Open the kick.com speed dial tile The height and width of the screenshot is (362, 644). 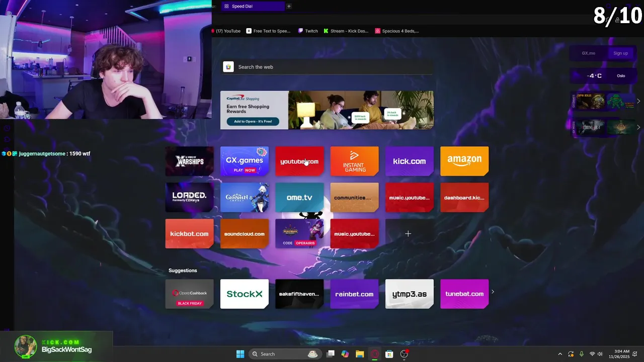pyautogui.click(x=409, y=161)
